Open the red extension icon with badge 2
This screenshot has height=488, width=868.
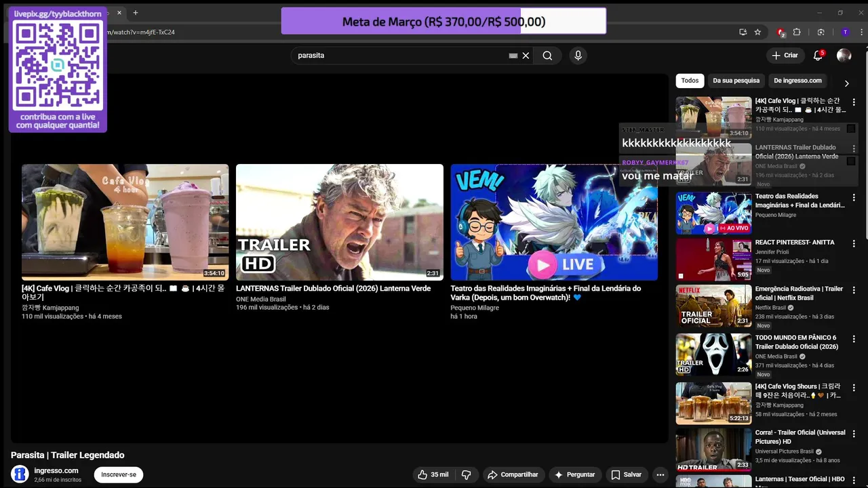point(781,32)
